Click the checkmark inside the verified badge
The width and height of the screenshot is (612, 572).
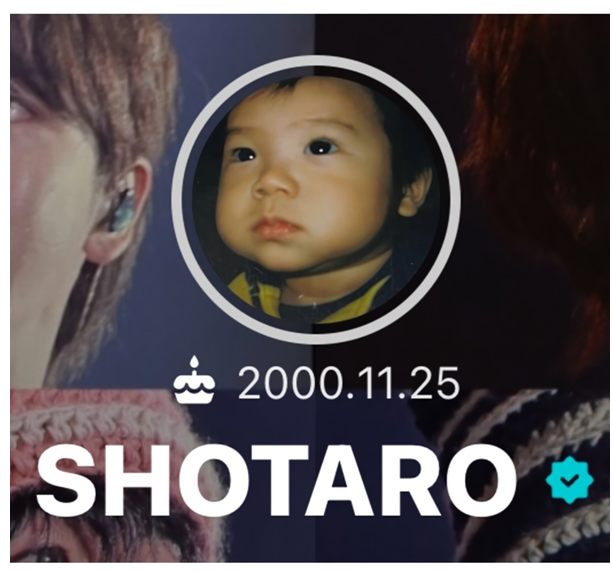[569, 481]
